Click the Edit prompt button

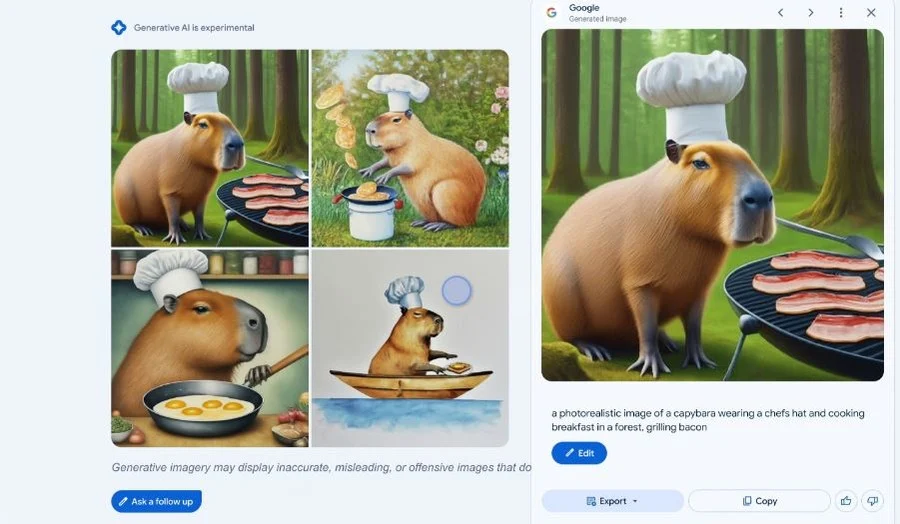[579, 453]
